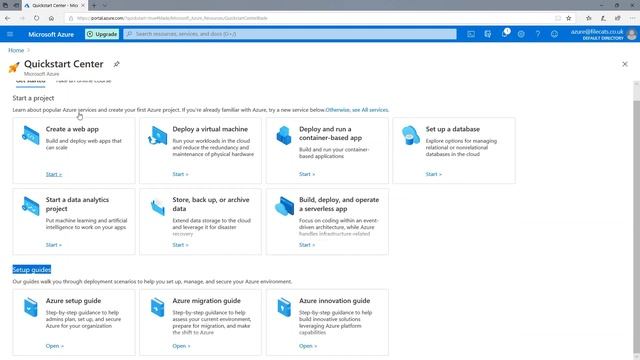
Task: Start the Set up a database project
Action: [433, 174]
